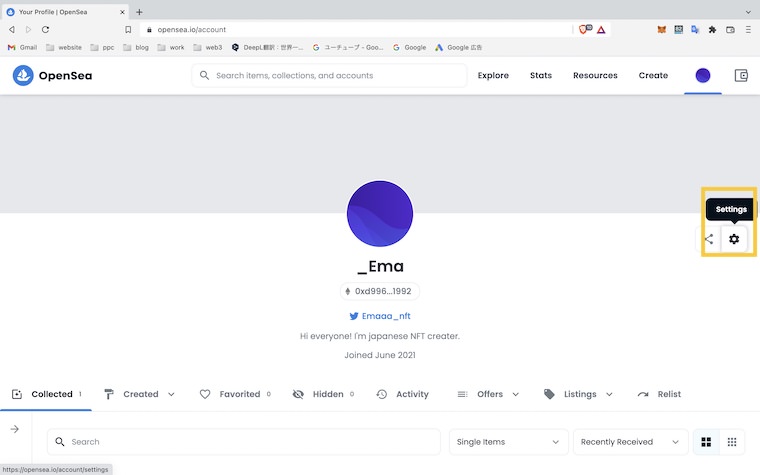Open the Explore menu

coord(493,76)
